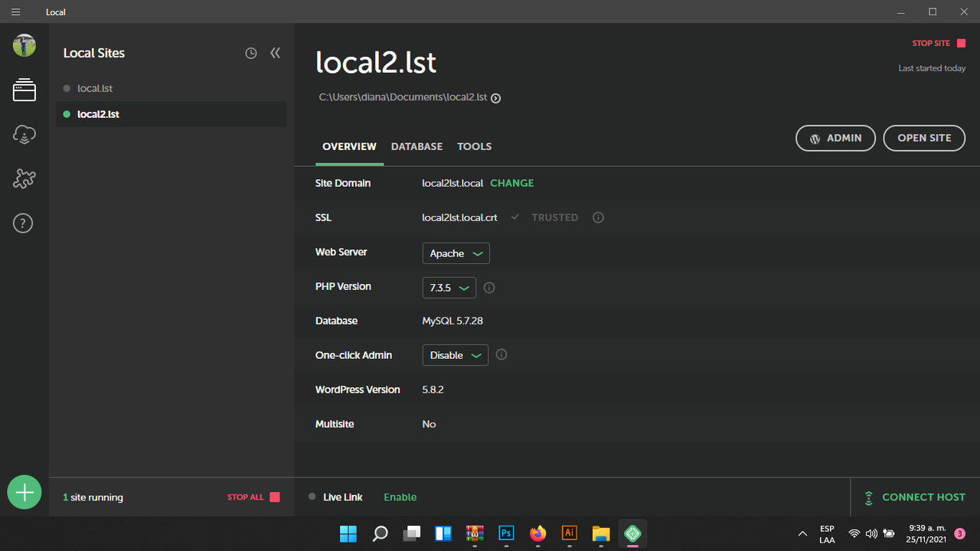Click the local2lst.local domain text

click(x=452, y=183)
